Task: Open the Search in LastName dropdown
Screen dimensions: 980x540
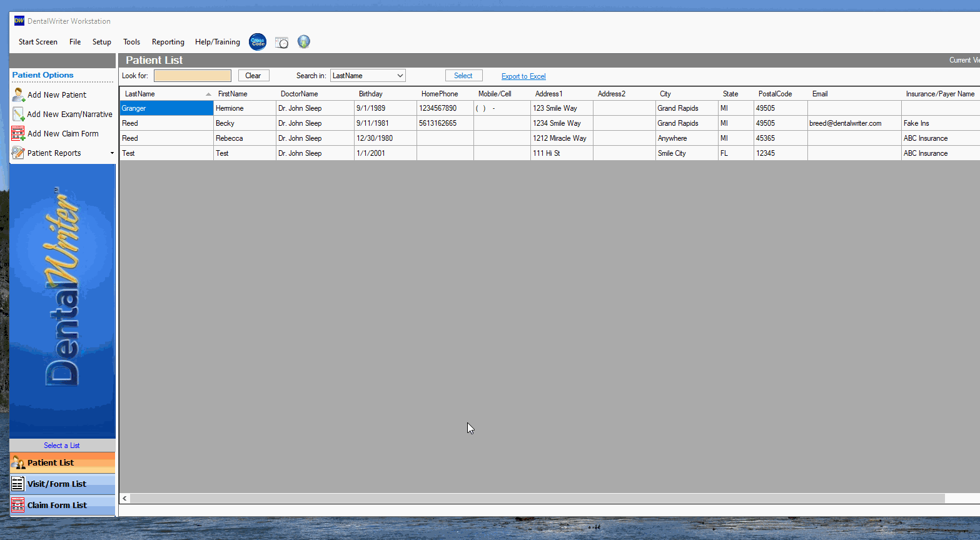Action: [x=368, y=76]
